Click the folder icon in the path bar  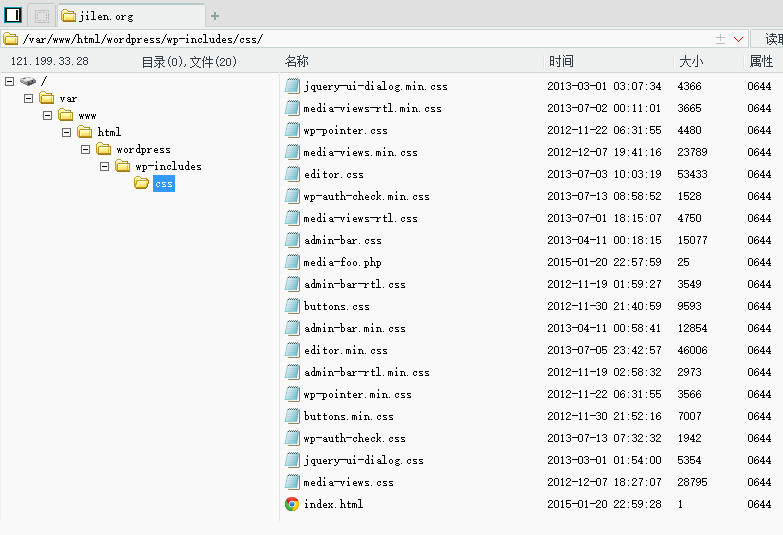pos(10,38)
